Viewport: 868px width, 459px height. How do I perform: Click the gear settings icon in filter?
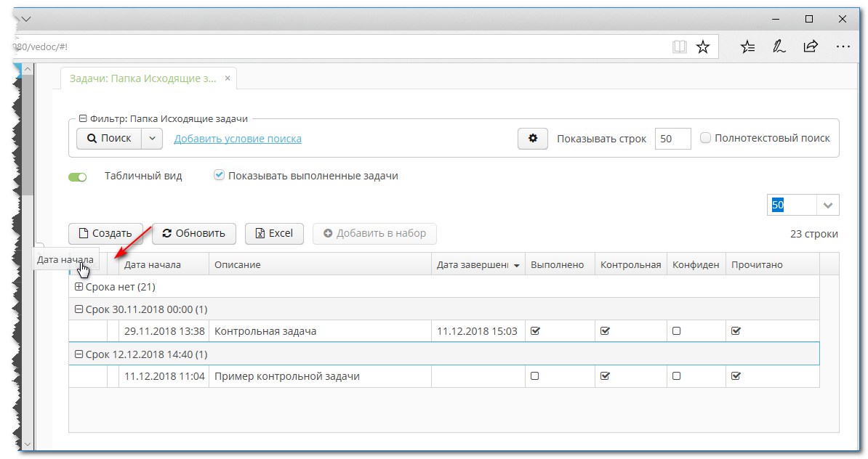[x=533, y=139]
